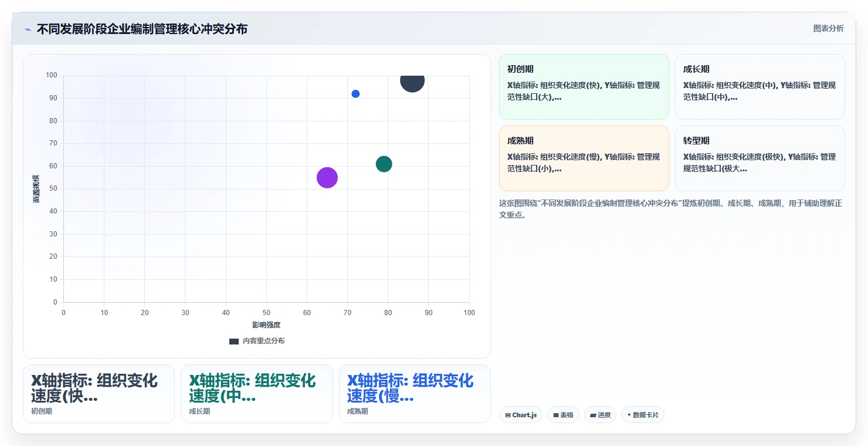Click the 成长期 data card below chart
This screenshot has width=868, height=446.
click(256, 394)
